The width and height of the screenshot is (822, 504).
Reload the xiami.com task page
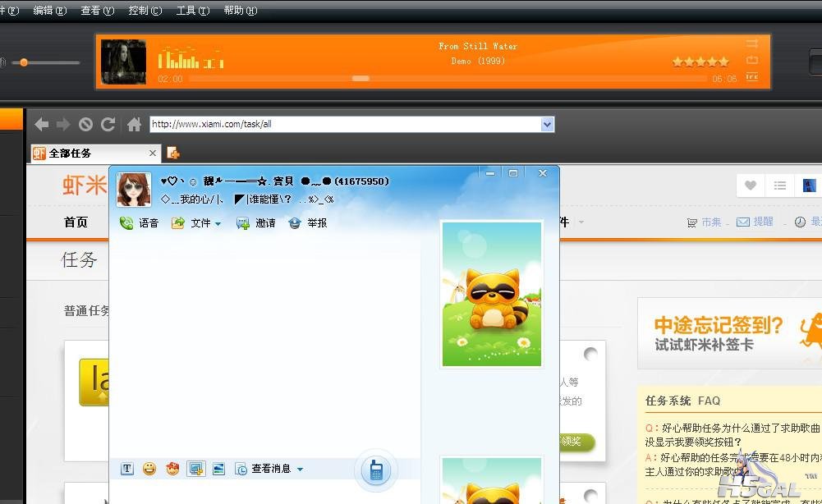[108, 124]
